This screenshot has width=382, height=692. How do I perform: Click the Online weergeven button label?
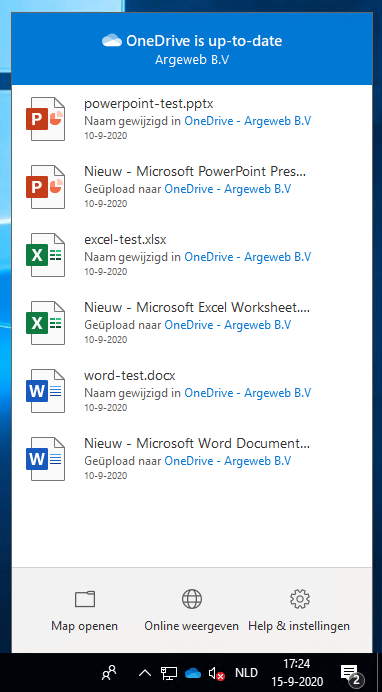(x=191, y=626)
